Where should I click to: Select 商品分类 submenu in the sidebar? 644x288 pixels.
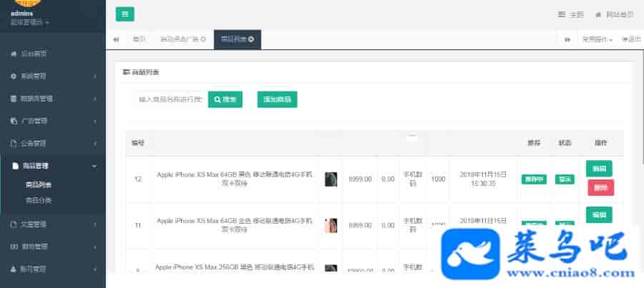pyautogui.click(x=38, y=201)
